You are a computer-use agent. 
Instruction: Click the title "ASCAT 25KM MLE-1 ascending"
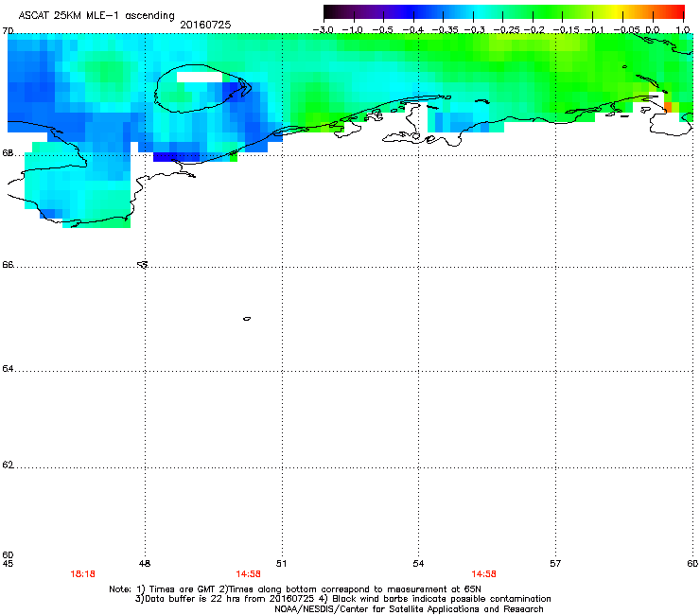pyautogui.click(x=96, y=16)
